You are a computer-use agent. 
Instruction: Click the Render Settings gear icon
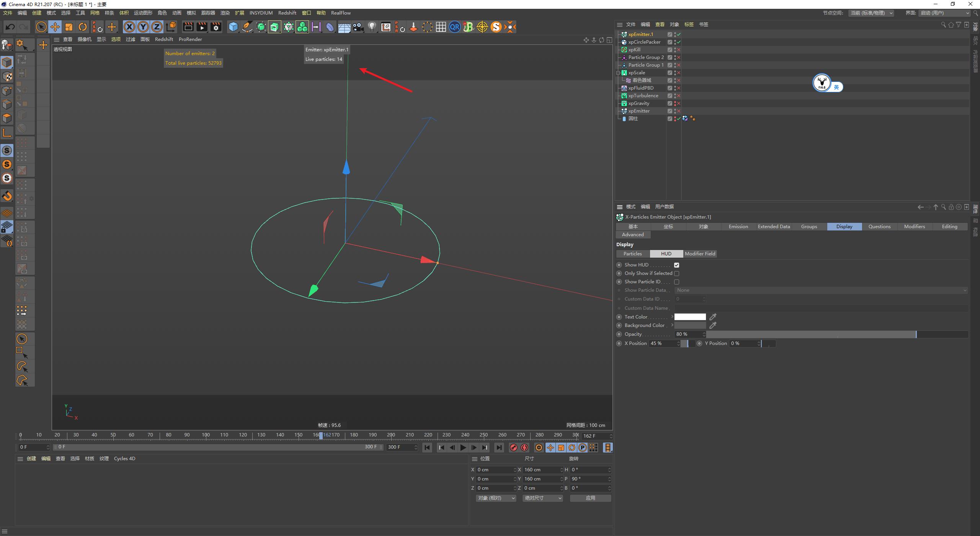pyautogui.click(x=216, y=27)
